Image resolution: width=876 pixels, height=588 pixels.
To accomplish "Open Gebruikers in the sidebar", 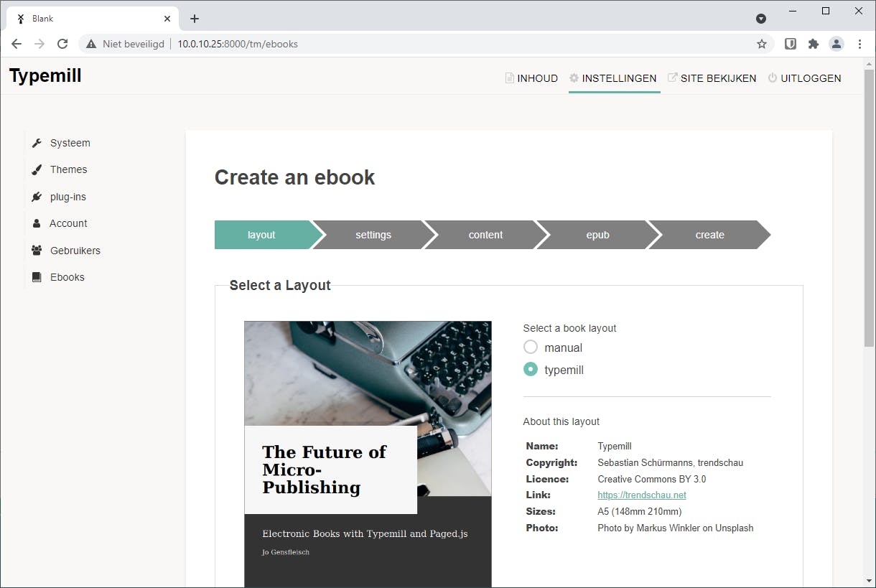I will 75,251.
